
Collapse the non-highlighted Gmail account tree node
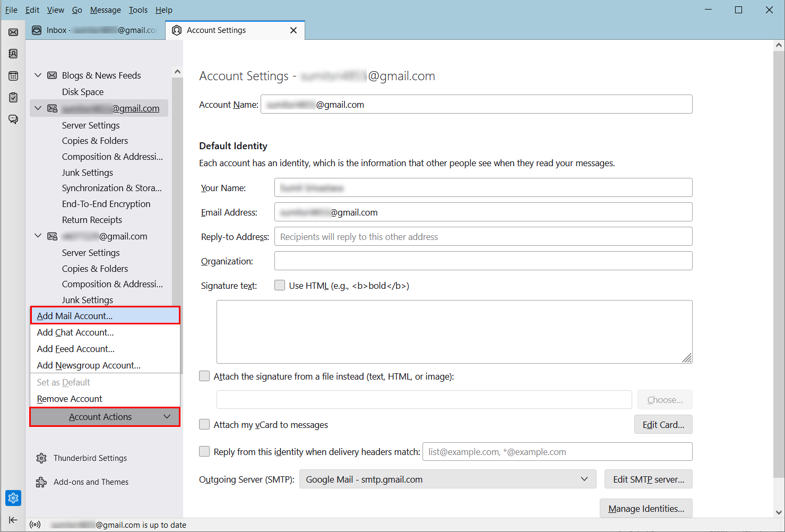coord(38,236)
